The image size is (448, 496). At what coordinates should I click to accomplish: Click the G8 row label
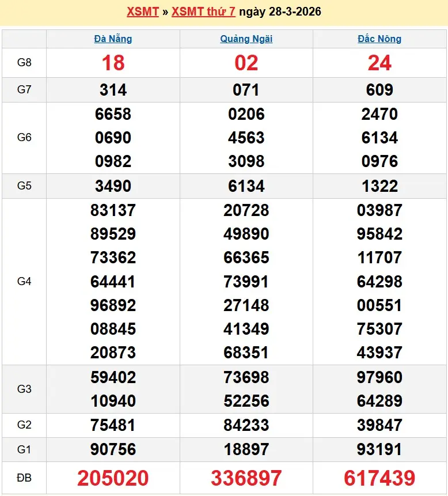tap(24, 63)
